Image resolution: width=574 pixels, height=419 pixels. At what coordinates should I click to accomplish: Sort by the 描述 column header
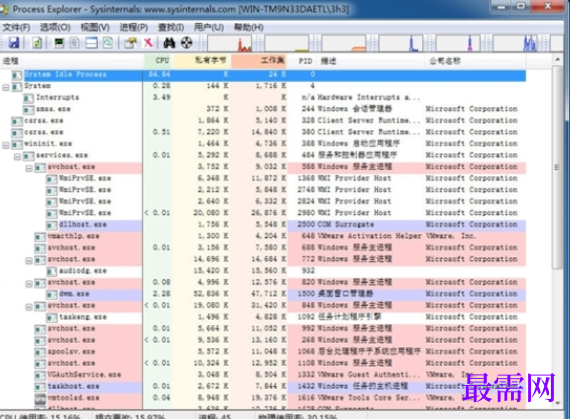click(x=371, y=61)
